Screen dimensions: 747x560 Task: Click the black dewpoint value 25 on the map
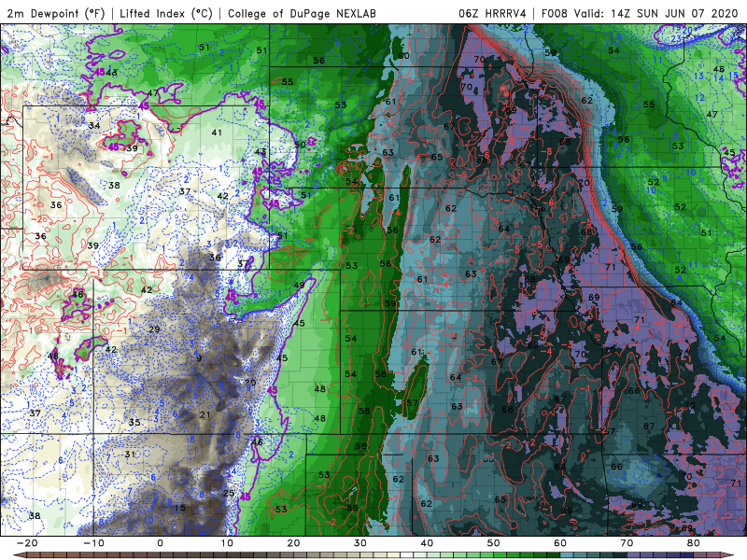pyautogui.click(x=229, y=493)
